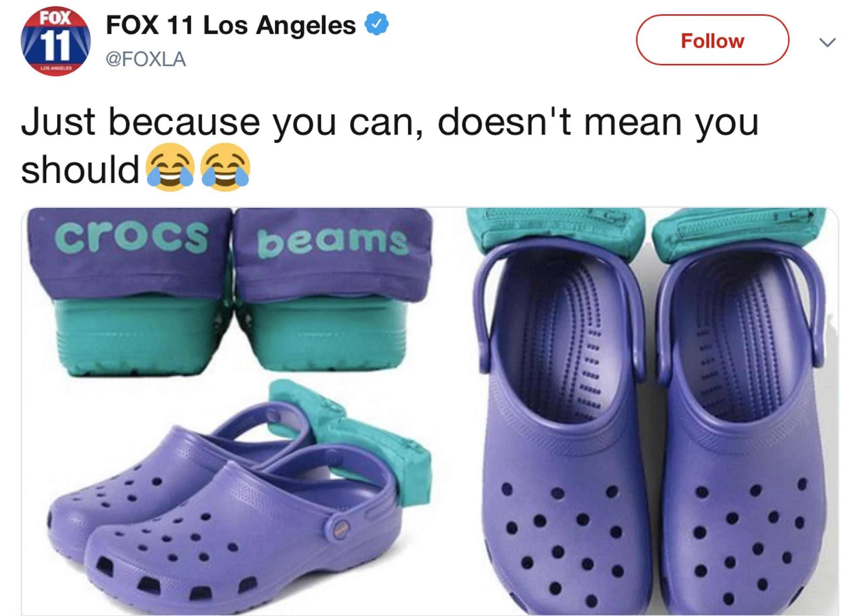Click the blue verified badge icon
Screen dimensions: 862x616
click(376, 24)
